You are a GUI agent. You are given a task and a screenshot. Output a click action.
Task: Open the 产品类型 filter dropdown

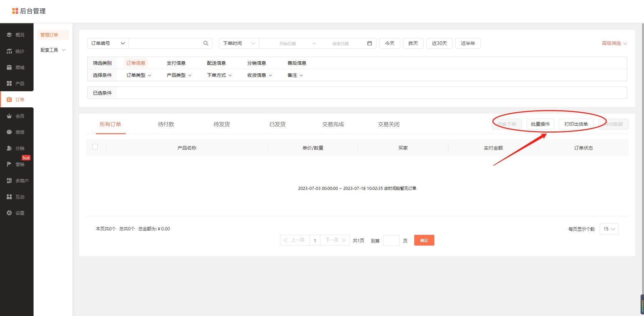pyautogui.click(x=179, y=75)
